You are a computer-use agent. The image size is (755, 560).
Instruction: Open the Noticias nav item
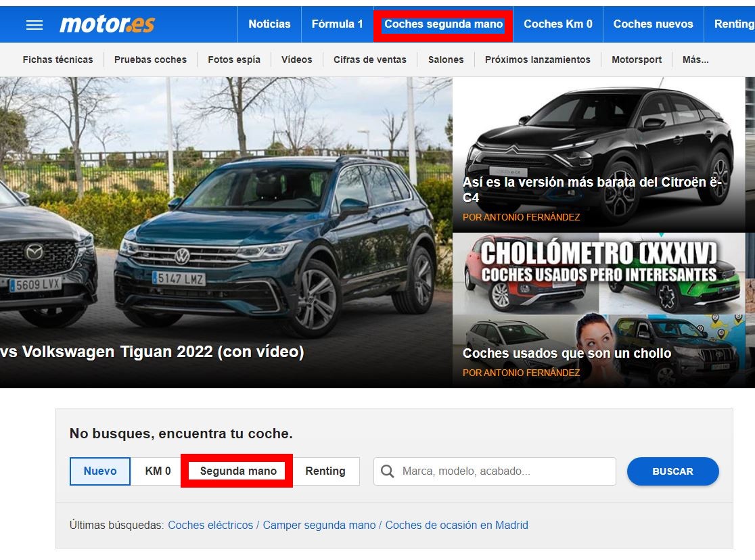[x=269, y=24]
